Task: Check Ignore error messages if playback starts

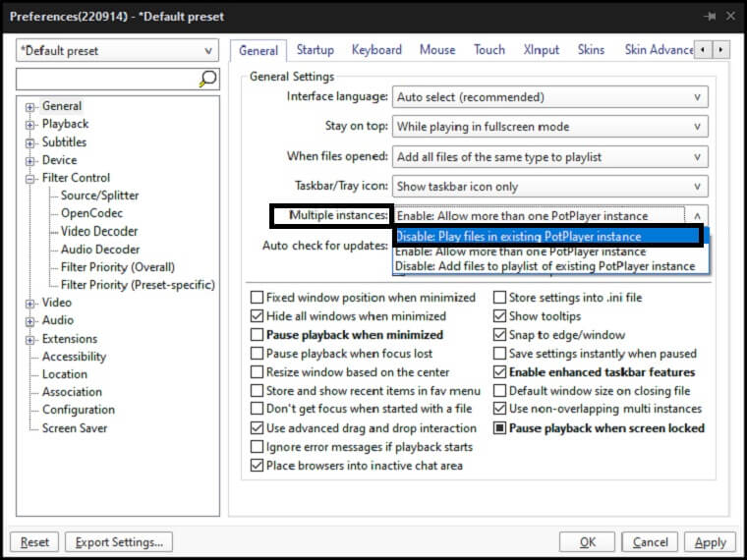Action: [257, 447]
